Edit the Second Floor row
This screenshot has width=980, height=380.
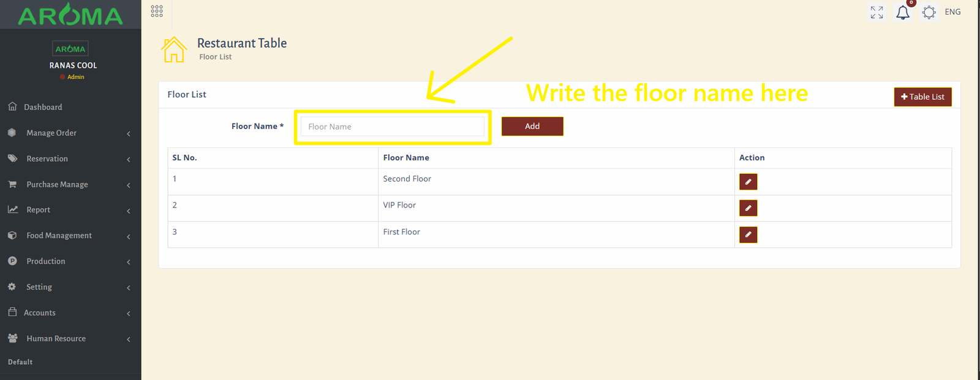748,182
